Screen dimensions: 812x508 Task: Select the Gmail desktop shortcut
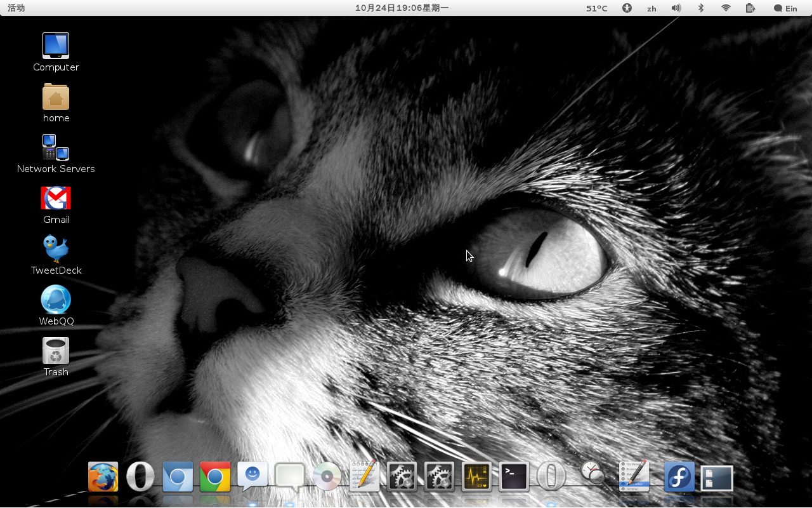coord(56,204)
